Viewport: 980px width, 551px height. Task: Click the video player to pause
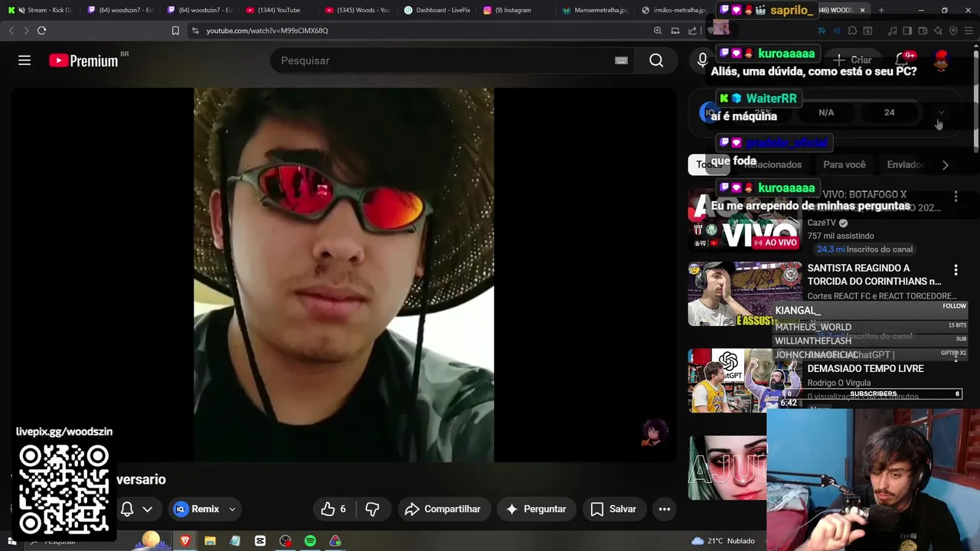pyautogui.click(x=343, y=275)
